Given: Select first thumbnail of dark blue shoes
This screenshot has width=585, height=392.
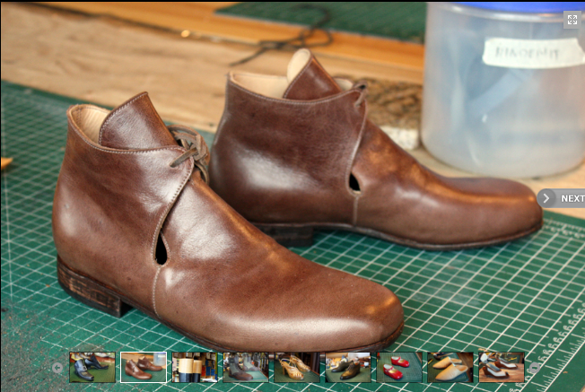Looking at the screenshot, I should pyautogui.click(x=92, y=367).
